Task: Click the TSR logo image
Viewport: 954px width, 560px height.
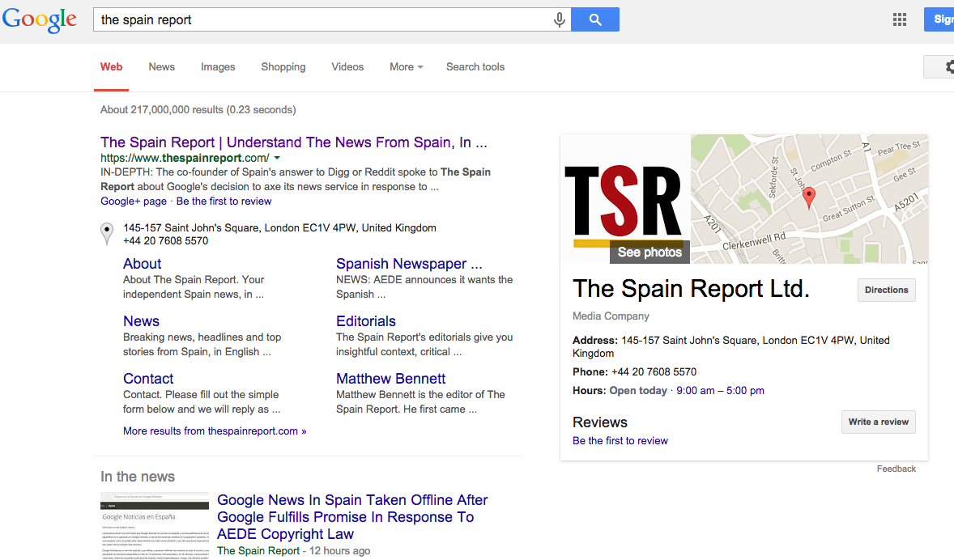Action: (625, 199)
